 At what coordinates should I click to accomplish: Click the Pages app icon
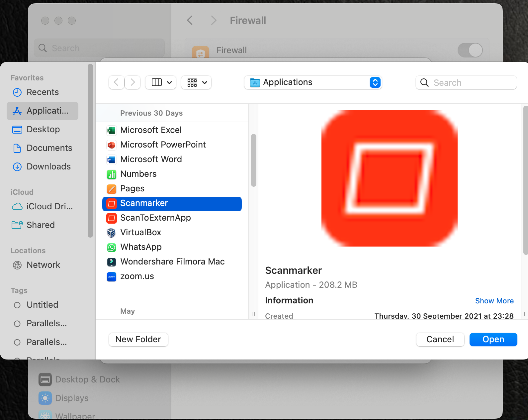click(x=111, y=189)
